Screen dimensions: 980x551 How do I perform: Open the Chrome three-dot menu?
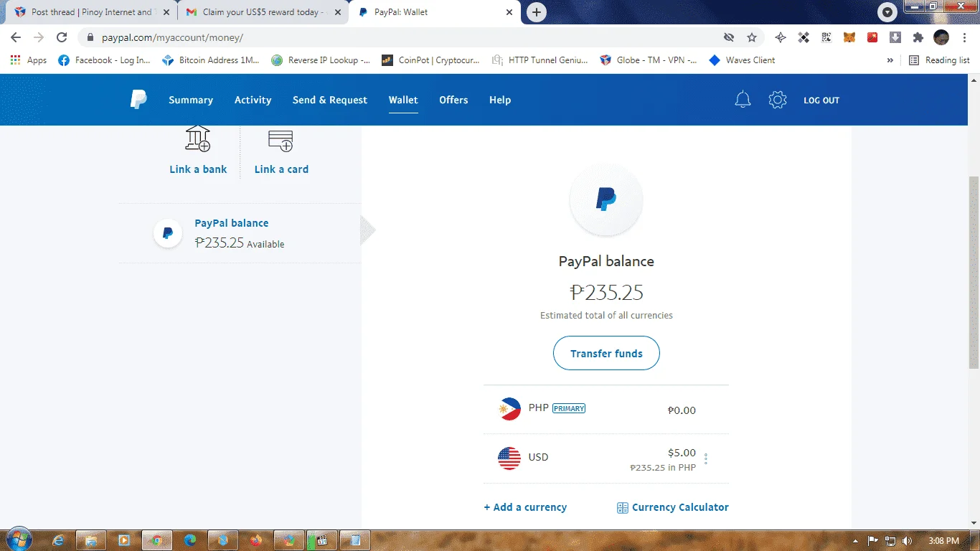click(963, 37)
